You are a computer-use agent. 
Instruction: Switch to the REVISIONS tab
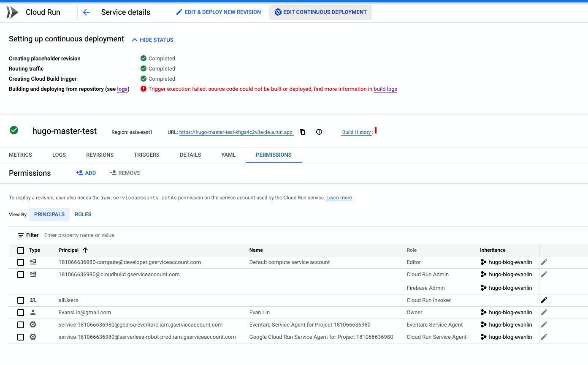(x=100, y=155)
